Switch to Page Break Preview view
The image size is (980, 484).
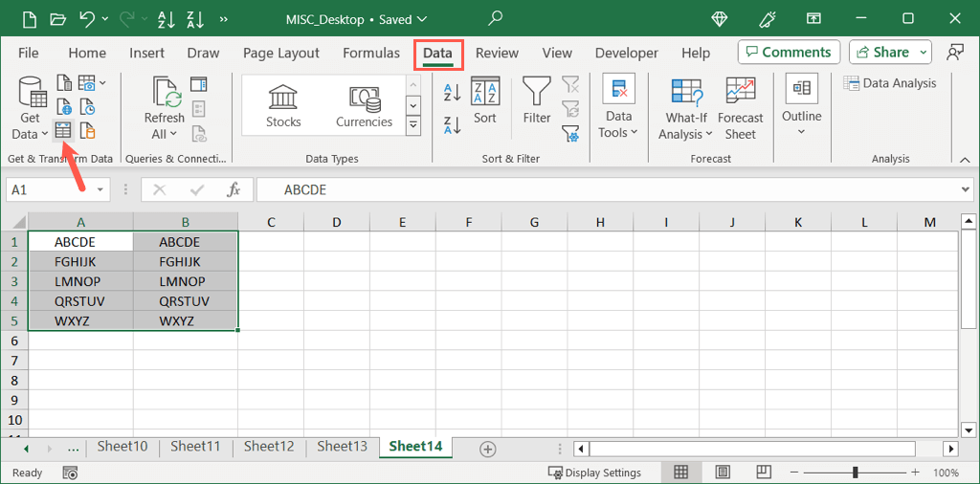coord(766,473)
